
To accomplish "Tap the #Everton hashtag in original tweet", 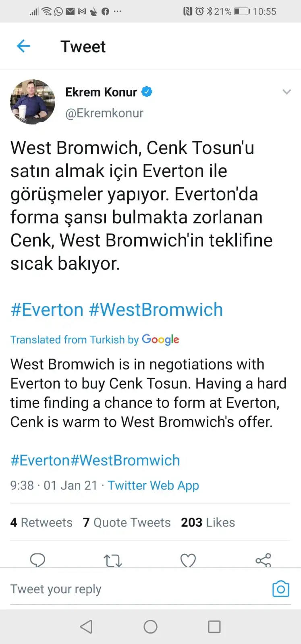I will [47, 310].
